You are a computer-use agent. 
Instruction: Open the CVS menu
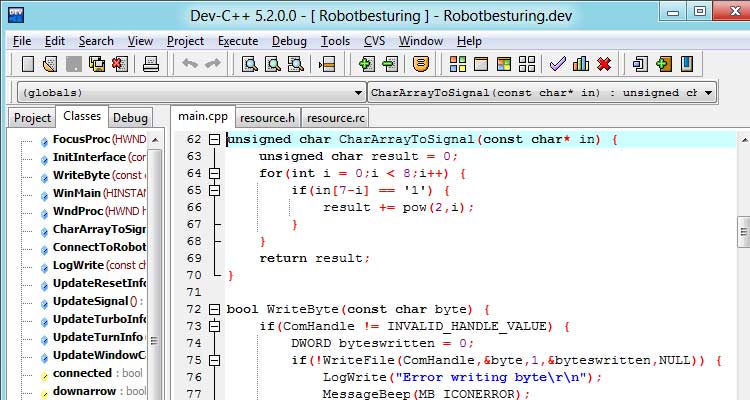pyautogui.click(x=374, y=41)
